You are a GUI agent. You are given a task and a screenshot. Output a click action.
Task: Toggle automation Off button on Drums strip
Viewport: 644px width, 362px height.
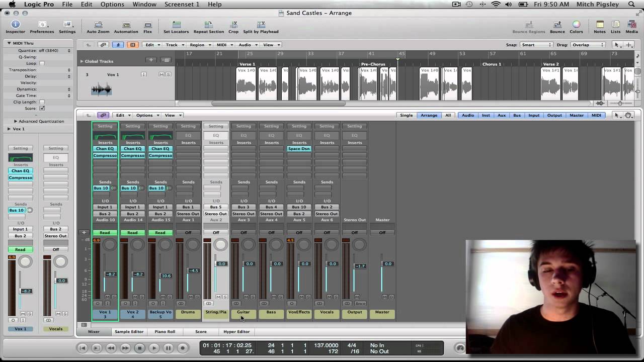(188, 233)
